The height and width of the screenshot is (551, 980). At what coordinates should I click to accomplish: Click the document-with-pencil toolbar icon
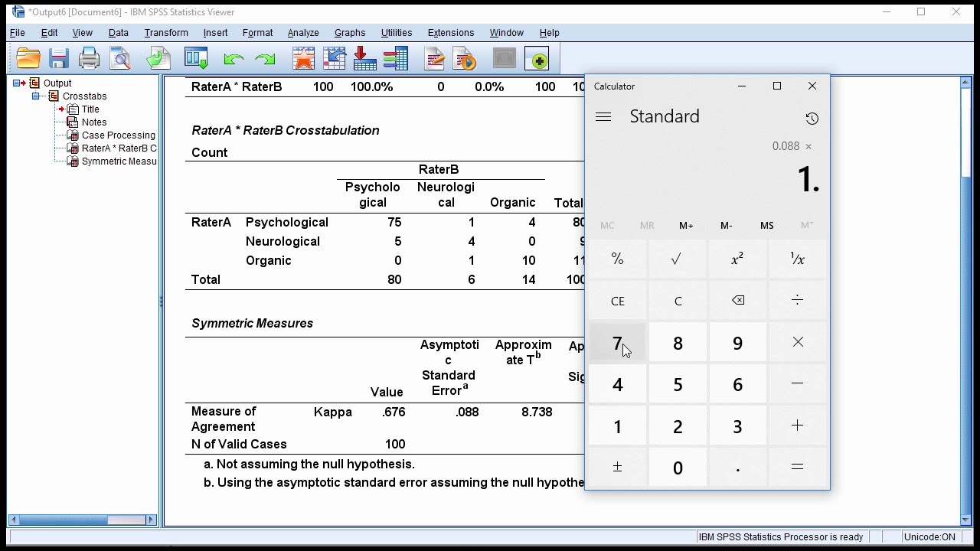(434, 59)
